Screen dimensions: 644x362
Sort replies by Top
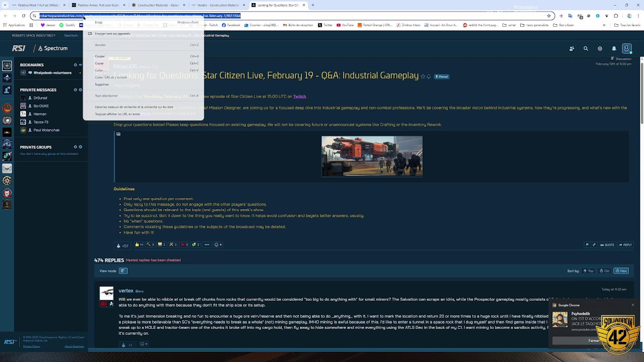(x=588, y=271)
